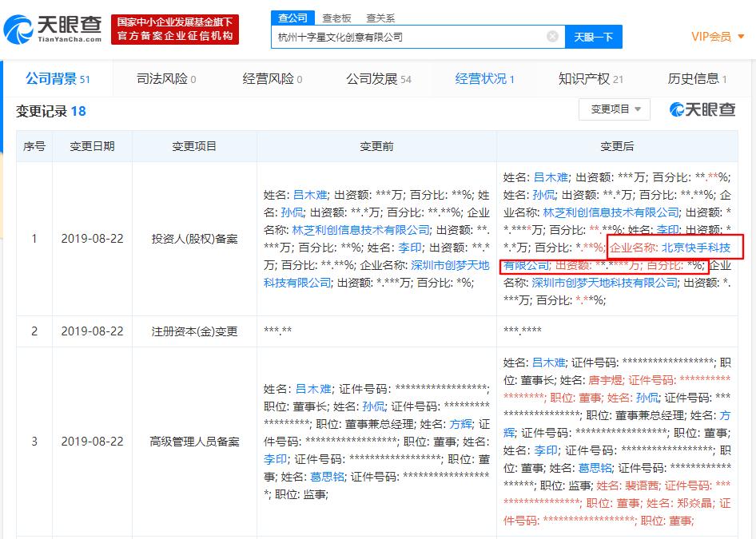Clear the search box with the X icon
This screenshot has height=539, width=756.
point(552,37)
